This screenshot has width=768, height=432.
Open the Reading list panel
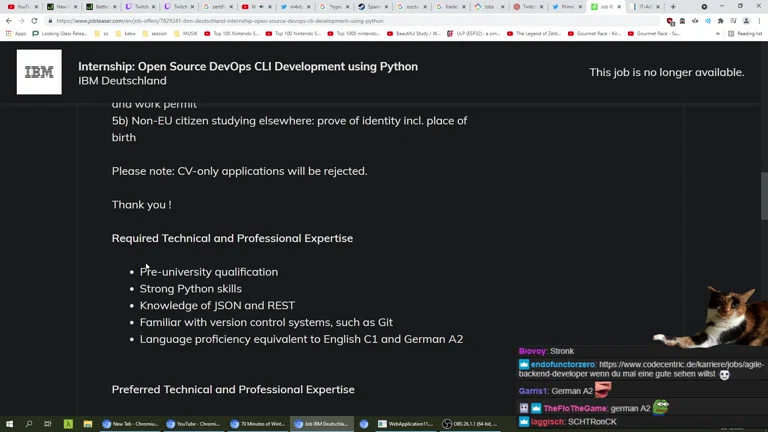745,34
